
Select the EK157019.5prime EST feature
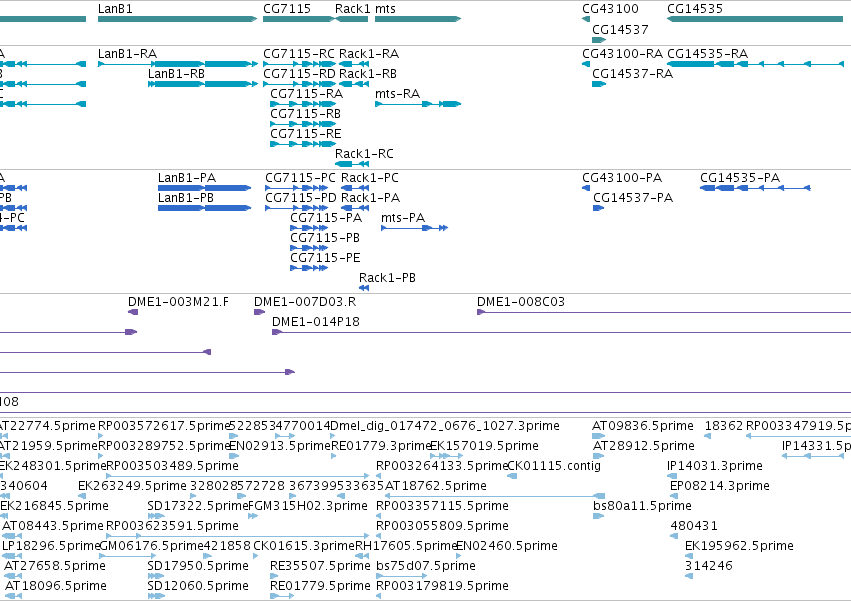coord(446,456)
